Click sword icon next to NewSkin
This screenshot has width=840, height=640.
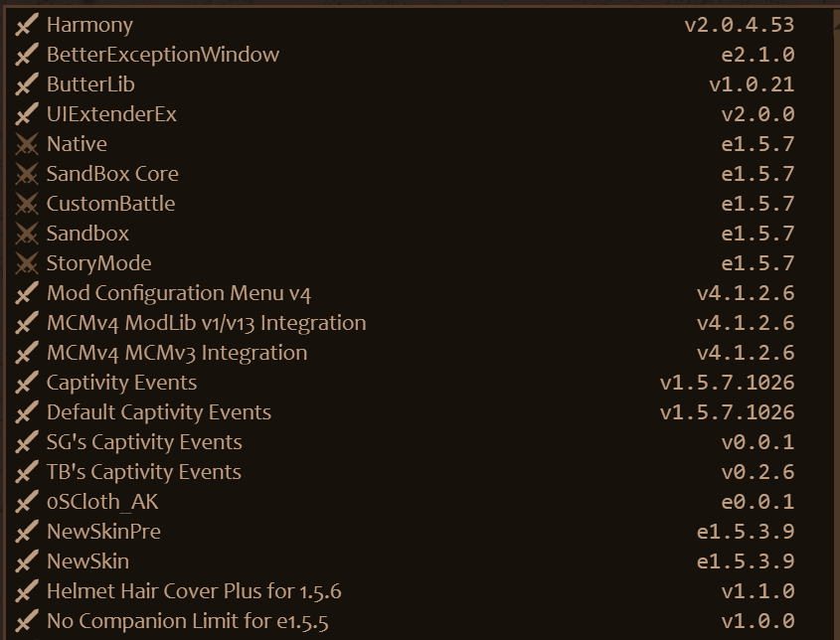[27, 561]
